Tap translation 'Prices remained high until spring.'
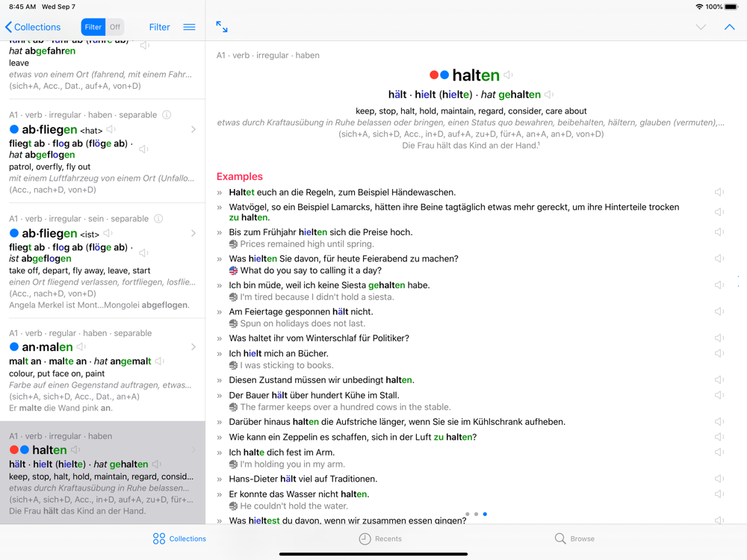This screenshot has height=560, width=747. click(x=307, y=244)
